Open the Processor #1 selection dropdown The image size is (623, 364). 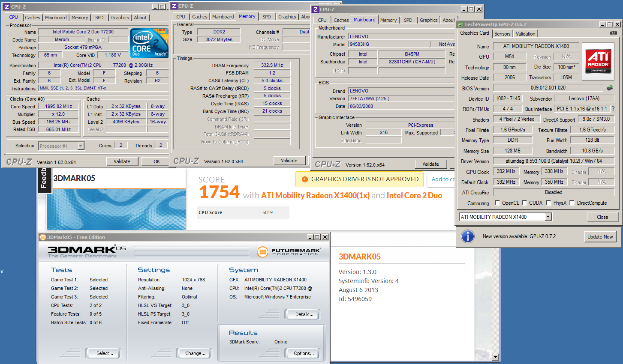tap(81, 146)
